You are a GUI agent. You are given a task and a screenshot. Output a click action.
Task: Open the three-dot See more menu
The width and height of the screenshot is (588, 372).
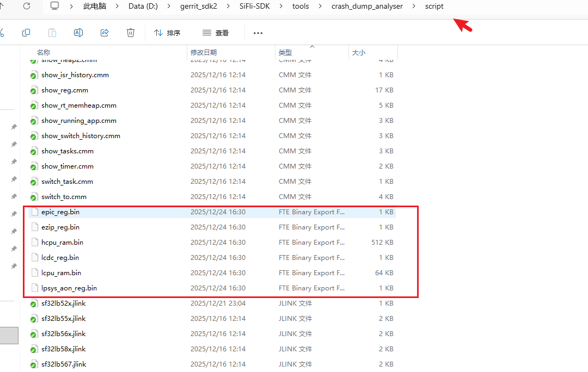258,33
